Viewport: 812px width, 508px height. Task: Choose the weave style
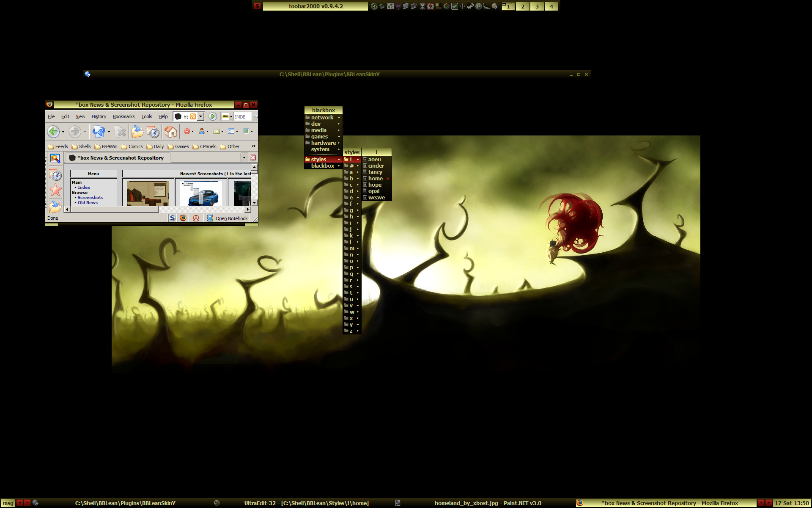376,198
